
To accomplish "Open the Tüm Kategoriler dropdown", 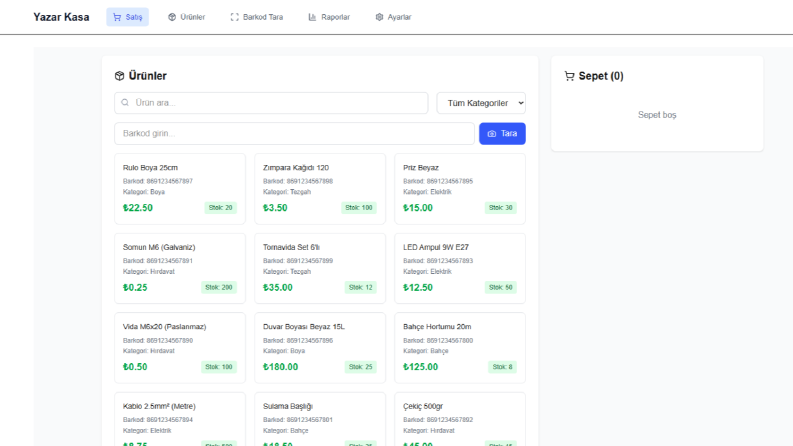I will (481, 103).
